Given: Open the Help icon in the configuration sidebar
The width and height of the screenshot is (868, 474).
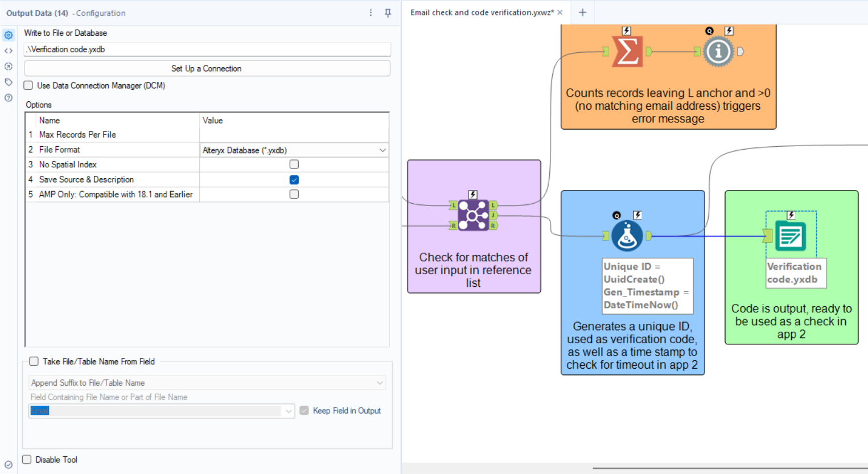Looking at the screenshot, I should [x=8, y=97].
